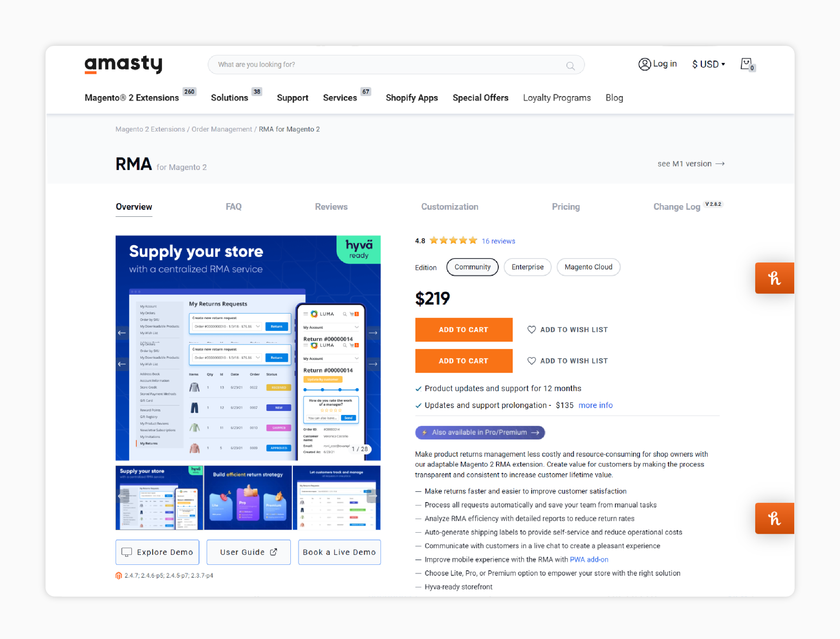Expand the Solutions menu dropdown
Viewport: 840px width, 639px height.
point(229,97)
